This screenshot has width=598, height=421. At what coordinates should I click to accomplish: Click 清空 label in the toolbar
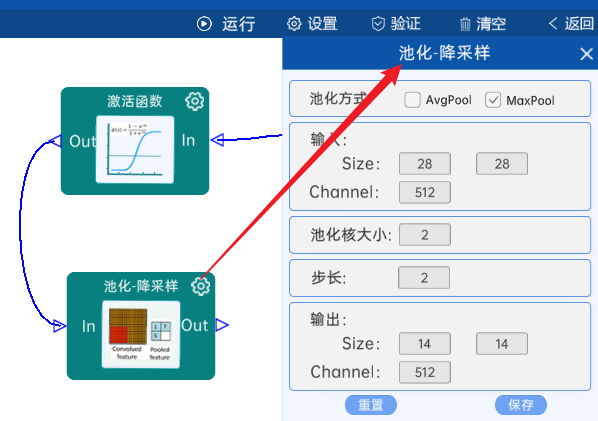pos(491,24)
